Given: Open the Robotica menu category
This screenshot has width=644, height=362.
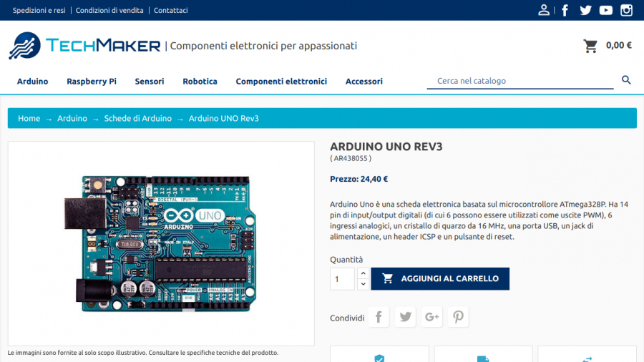Looking at the screenshot, I should point(200,82).
